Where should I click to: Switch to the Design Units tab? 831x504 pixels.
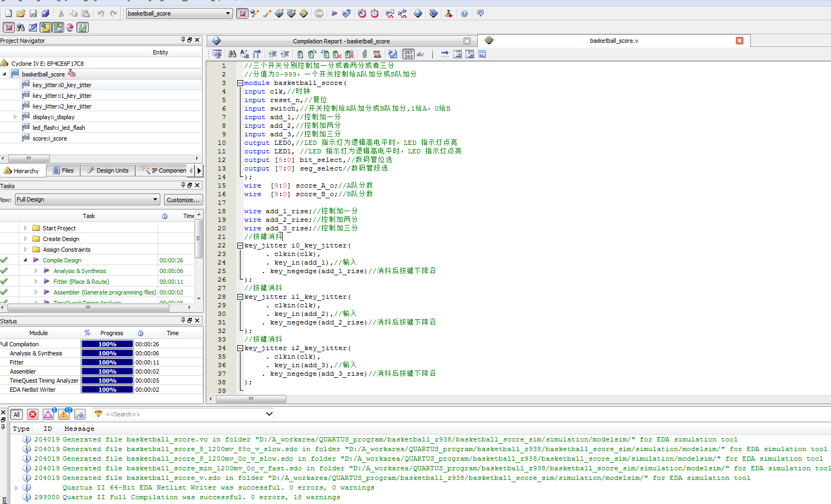(x=107, y=170)
